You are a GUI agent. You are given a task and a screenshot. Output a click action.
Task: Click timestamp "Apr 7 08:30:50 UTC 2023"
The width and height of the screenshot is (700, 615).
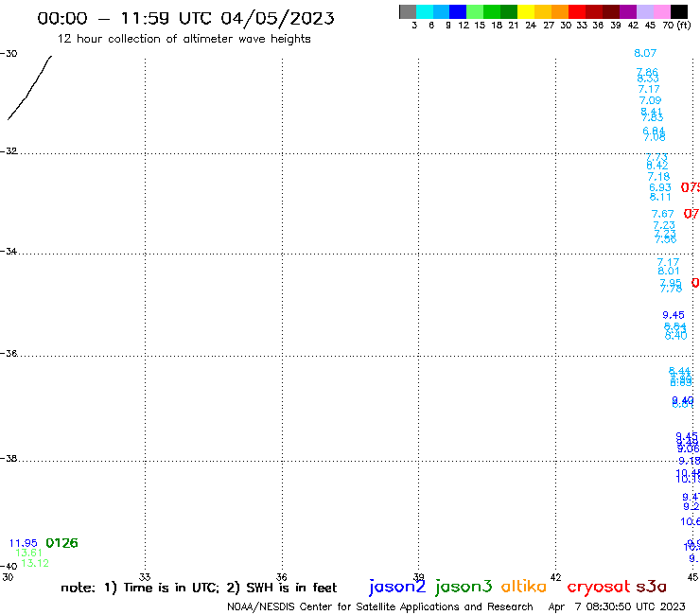pos(617,606)
